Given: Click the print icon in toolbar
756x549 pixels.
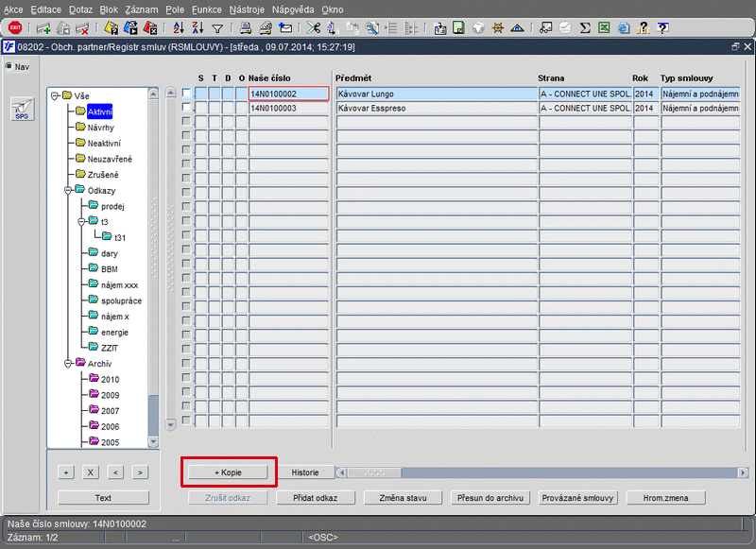Looking at the screenshot, I should 246,28.
